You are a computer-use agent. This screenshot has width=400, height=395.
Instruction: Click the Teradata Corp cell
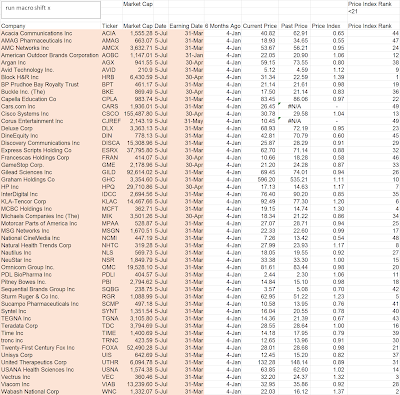click(x=51, y=326)
